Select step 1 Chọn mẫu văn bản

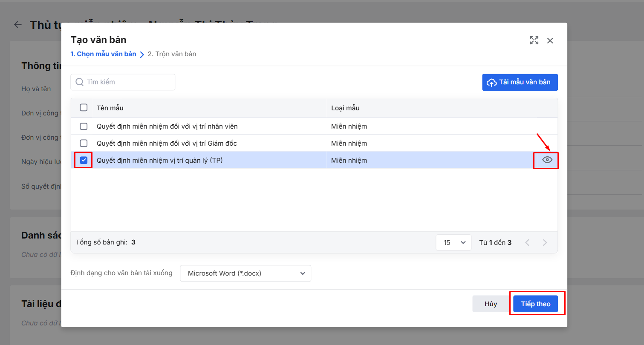pos(104,54)
